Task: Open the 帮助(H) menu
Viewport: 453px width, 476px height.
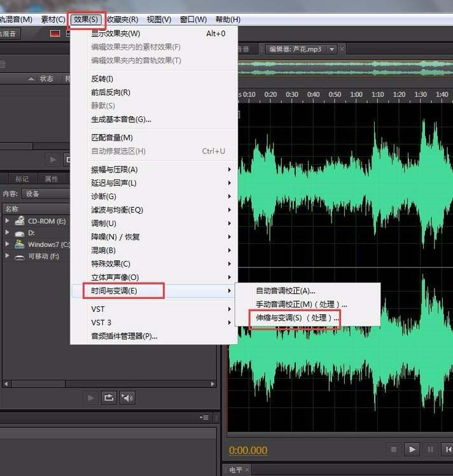Action: [228, 20]
